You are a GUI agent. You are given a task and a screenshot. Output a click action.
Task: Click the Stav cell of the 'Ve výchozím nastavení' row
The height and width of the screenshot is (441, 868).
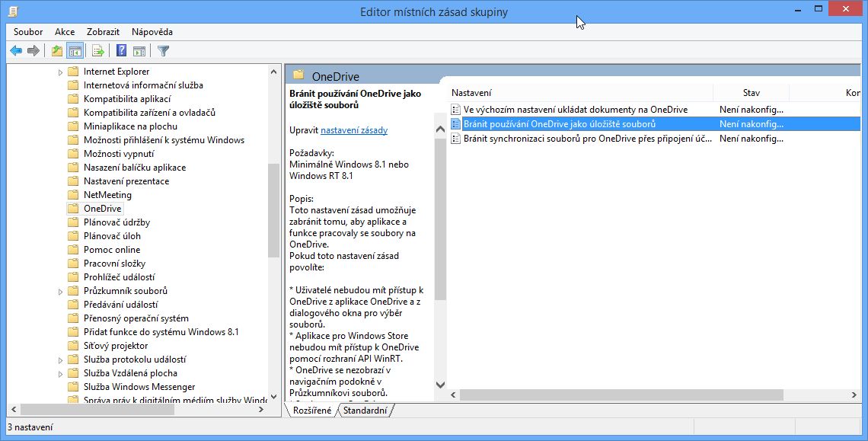[x=752, y=110]
